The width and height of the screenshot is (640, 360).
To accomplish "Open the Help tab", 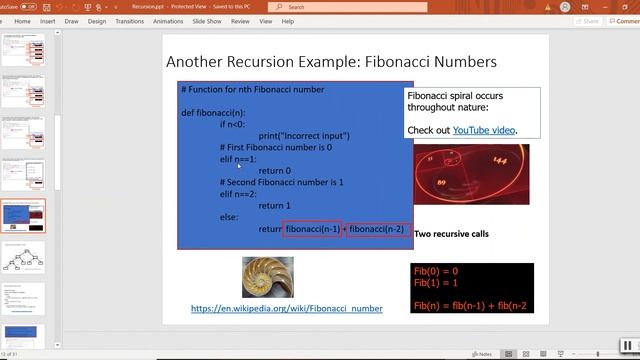I will point(287,21).
